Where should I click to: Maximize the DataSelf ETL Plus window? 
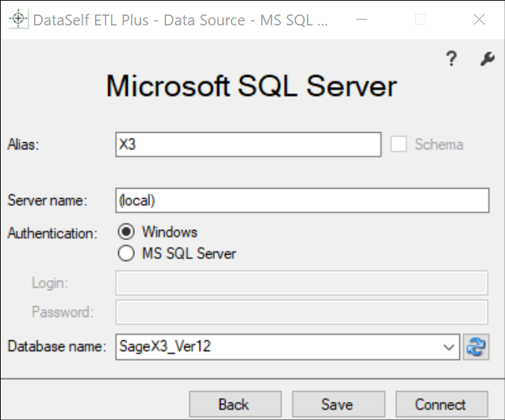pyautogui.click(x=420, y=20)
